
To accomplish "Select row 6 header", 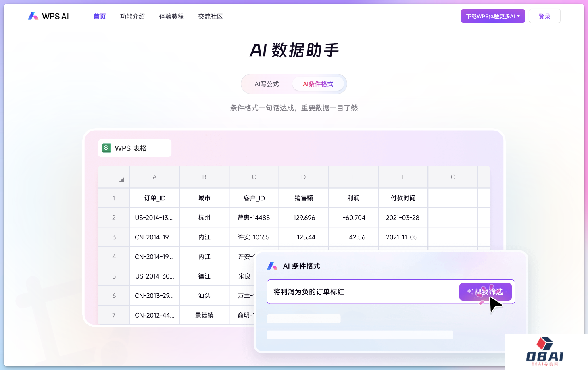I will [114, 295].
